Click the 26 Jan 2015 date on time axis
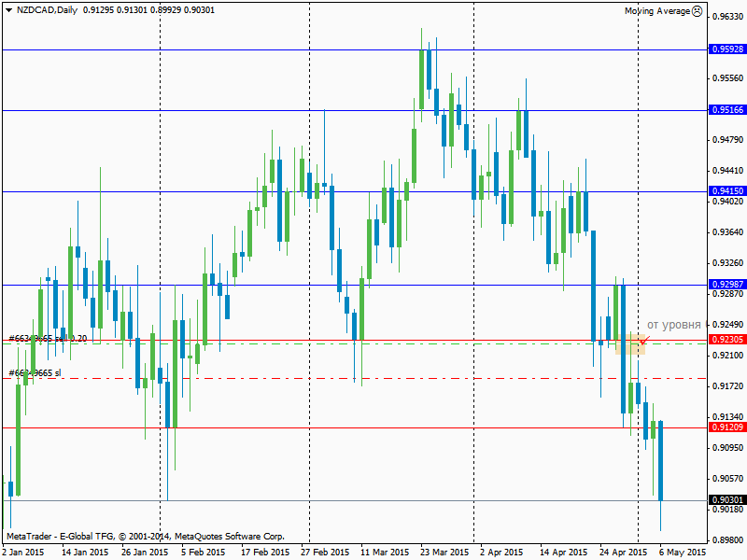This screenshot has width=747, height=560. coord(145,553)
